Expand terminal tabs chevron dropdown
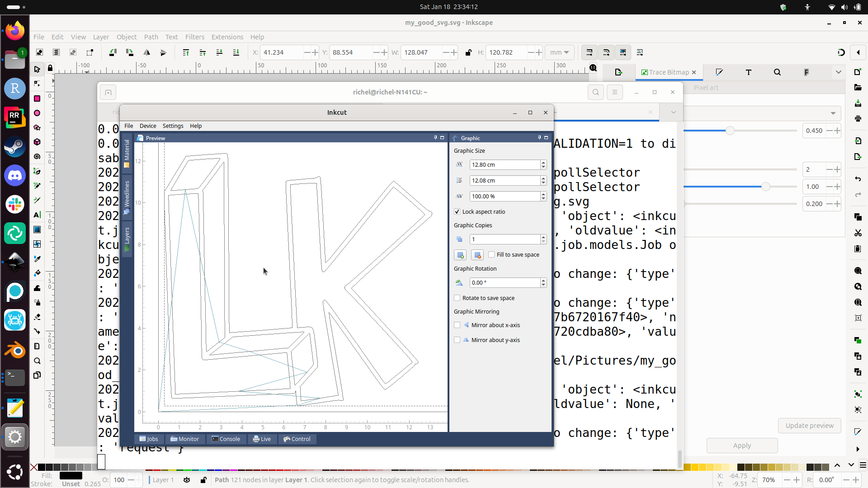Screen dimensions: 868x488 coord(673,112)
